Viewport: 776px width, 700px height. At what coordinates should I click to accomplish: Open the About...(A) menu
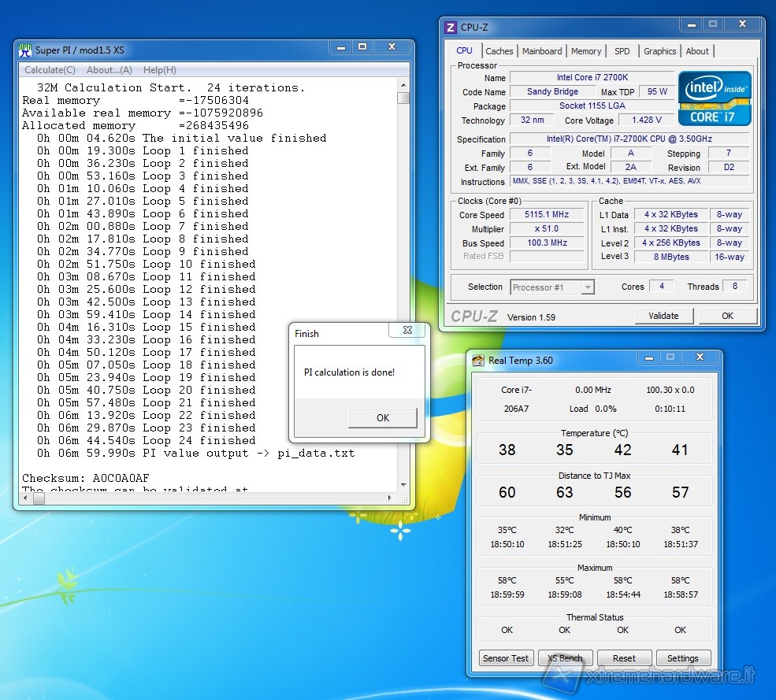pos(109,70)
